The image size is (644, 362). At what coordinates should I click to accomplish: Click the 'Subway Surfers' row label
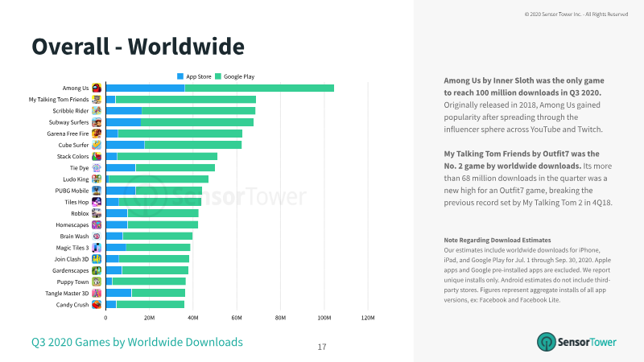(x=68, y=122)
